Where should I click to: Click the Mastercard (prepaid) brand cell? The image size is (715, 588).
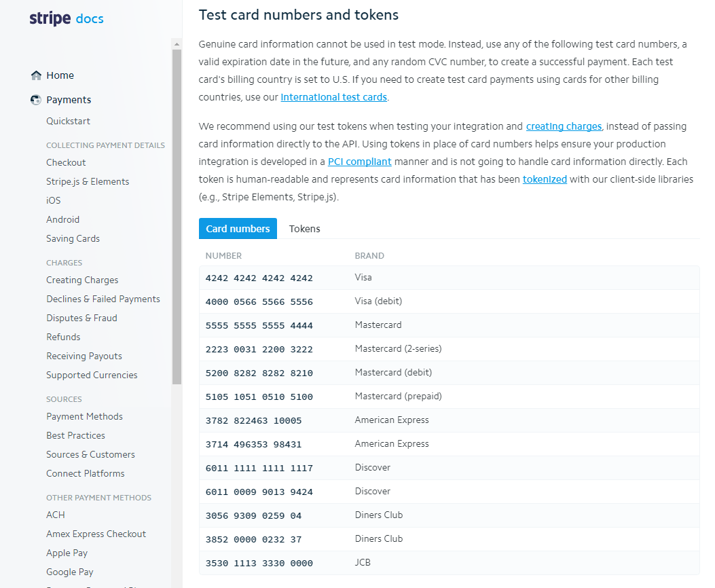[x=399, y=396]
